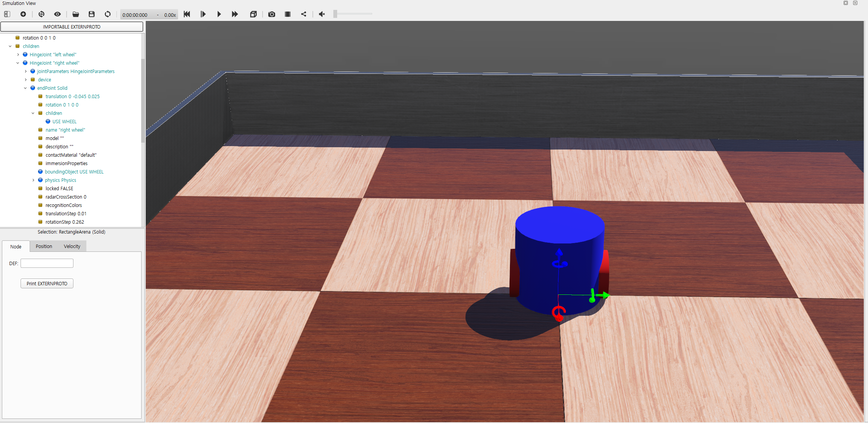Start movie recording with film icon
Image resolution: width=868 pixels, height=423 pixels.
(288, 14)
